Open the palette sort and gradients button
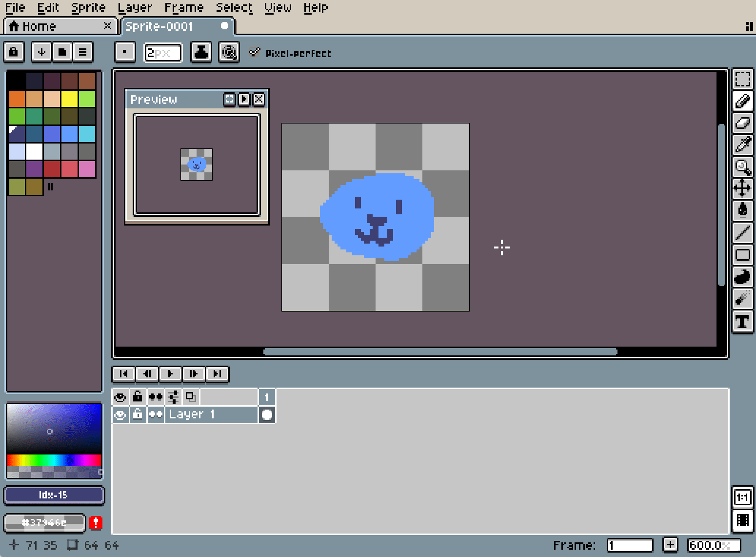756x557 pixels. tap(42, 52)
